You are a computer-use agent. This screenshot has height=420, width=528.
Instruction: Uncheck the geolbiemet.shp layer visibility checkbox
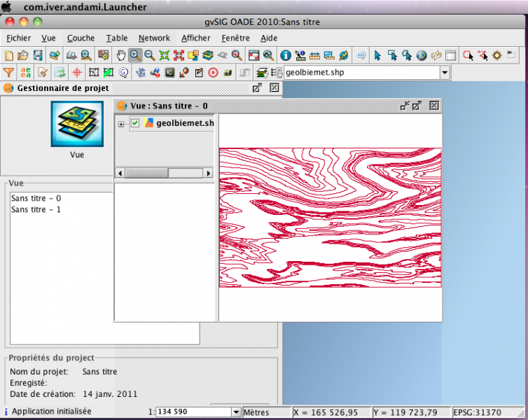tap(135, 123)
